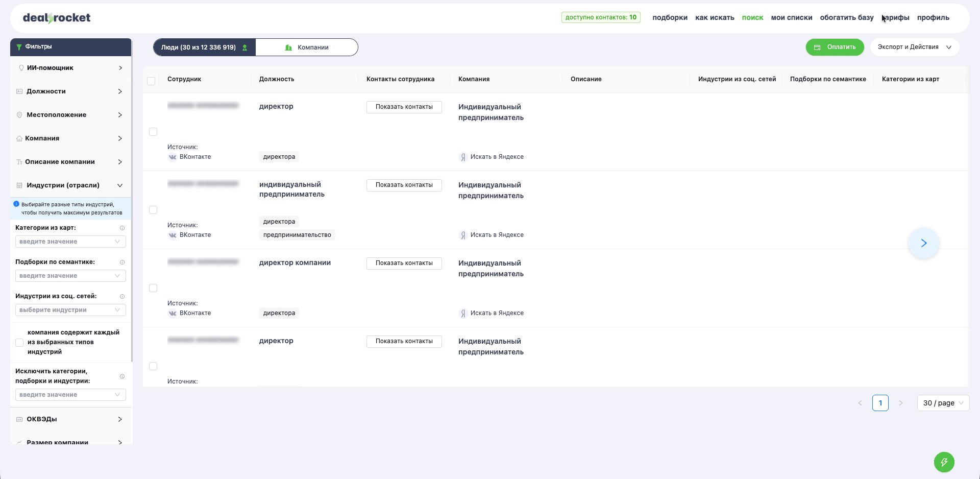The height and width of the screenshot is (479, 980).
Task: Click the Yandex icon in директор компании row
Action: pyautogui.click(x=463, y=314)
